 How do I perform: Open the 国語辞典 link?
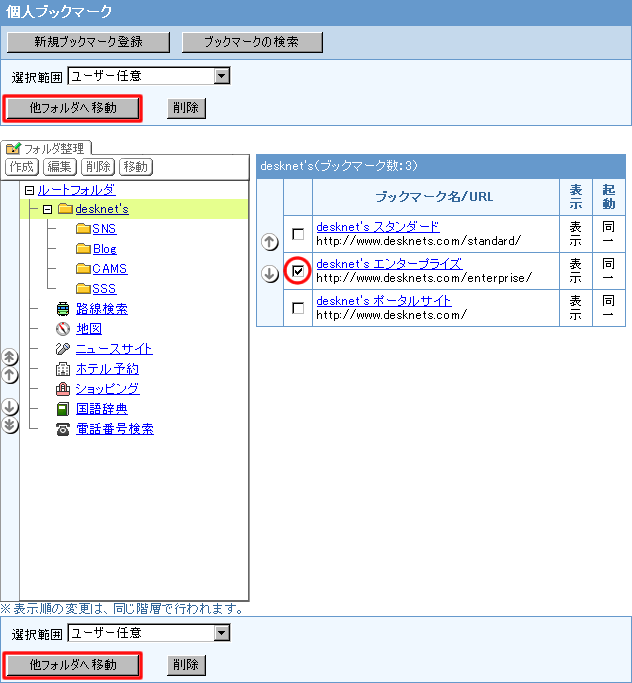coord(102,409)
